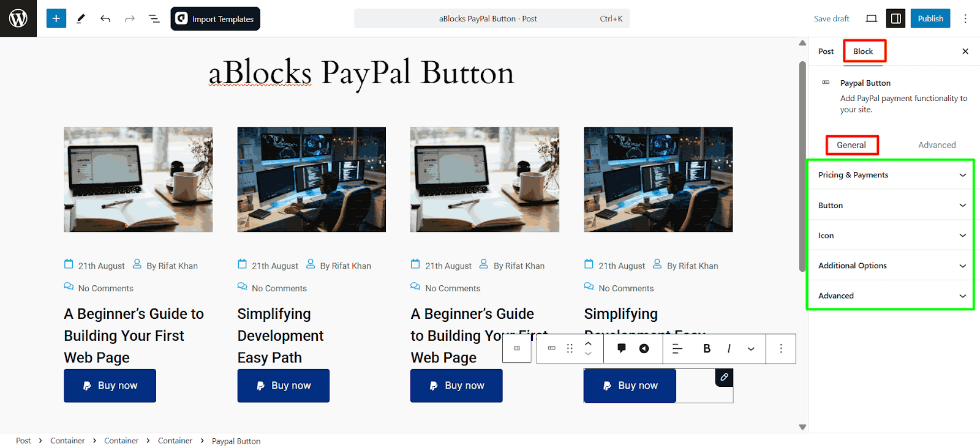Open the block toolbar Options menu
Image resolution: width=980 pixels, height=448 pixels.
[781, 348]
